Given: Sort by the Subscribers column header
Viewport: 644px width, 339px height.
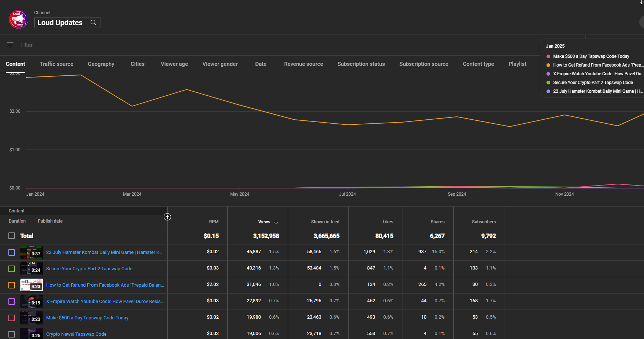Looking at the screenshot, I should tap(484, 222).
